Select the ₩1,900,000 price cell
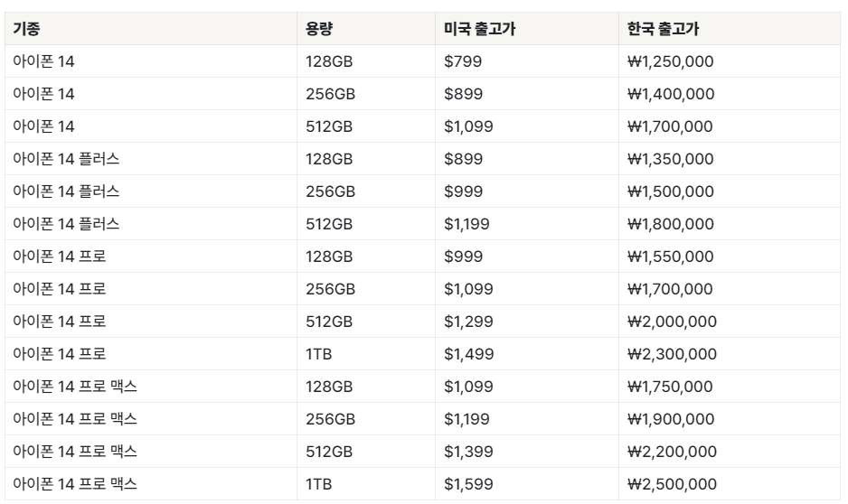The height and width of the screenshot is (504, 848). (730, 419)
